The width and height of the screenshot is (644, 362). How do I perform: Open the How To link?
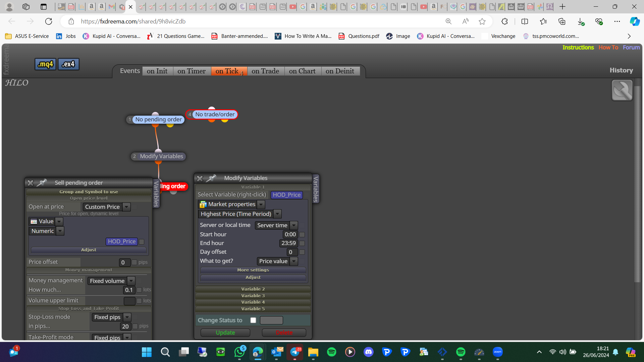[608, 48]
